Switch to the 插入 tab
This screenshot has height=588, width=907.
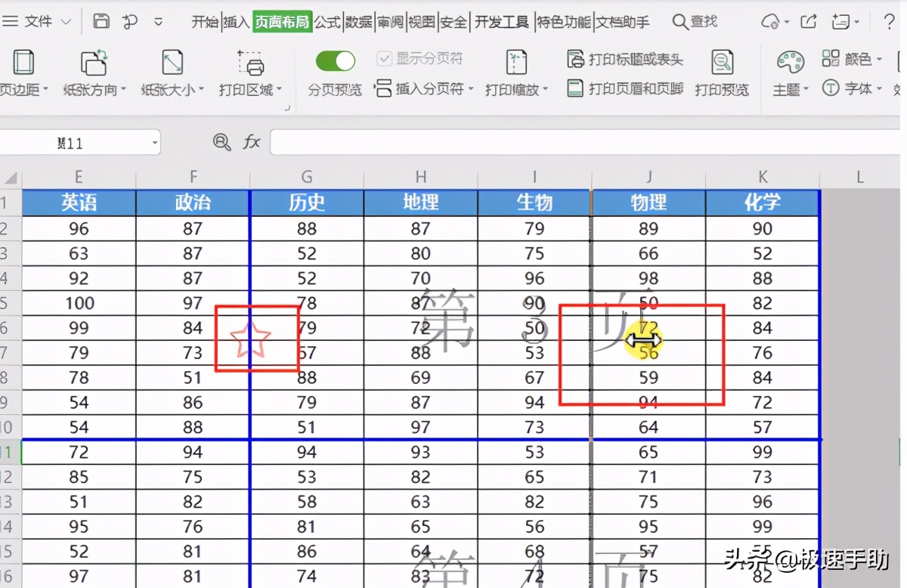[x=237, y=22]
